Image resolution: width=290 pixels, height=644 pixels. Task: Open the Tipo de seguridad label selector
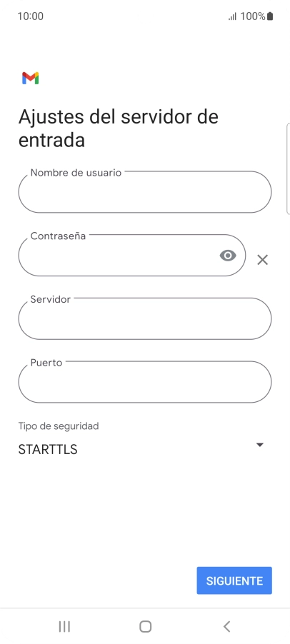tap(59, 426)
